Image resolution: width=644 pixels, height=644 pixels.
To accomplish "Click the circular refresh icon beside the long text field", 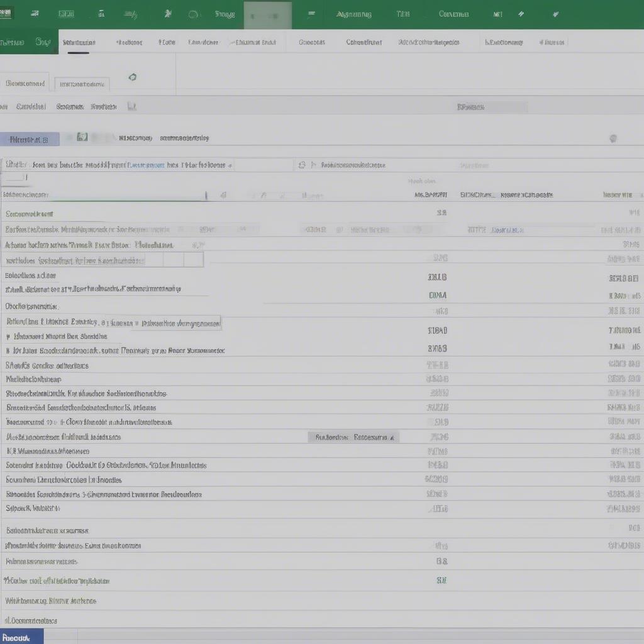I will (x=302, y=165).
